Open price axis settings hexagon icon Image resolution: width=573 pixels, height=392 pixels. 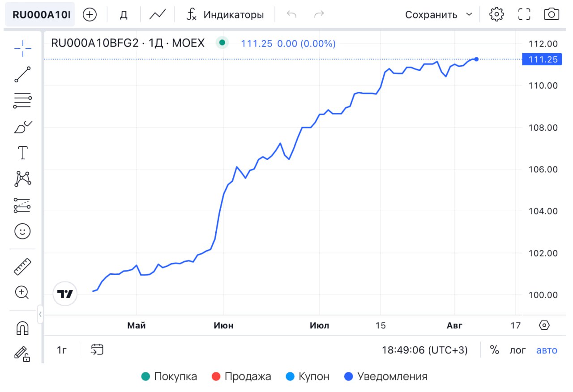pos(544,325)
